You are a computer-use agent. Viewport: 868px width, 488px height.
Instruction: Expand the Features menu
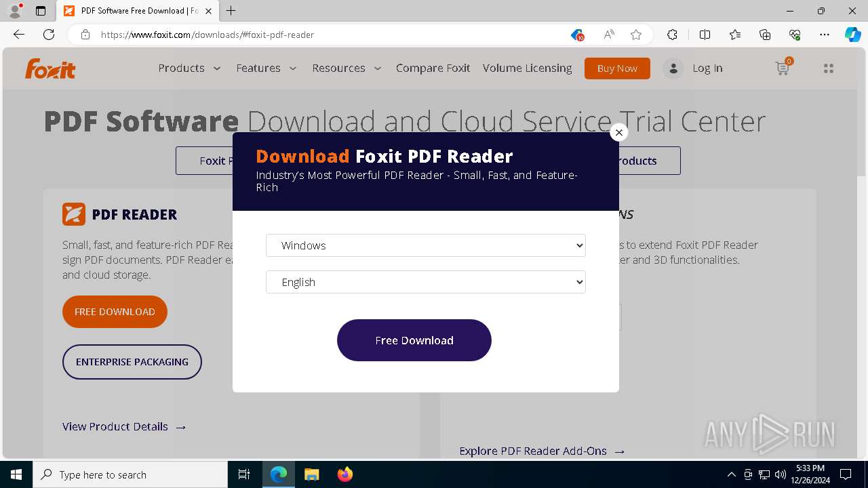pyautogui.click(x=267, y=68)
